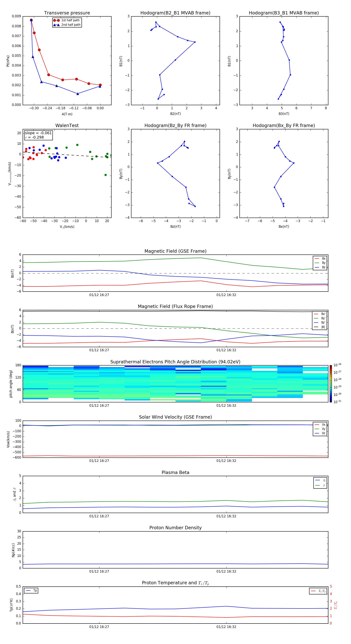Image resolution: width=351 pixels, height=644 pixels.
Task: Click the 'Transverse pressure' plot title
Action: tap(67, 13)
